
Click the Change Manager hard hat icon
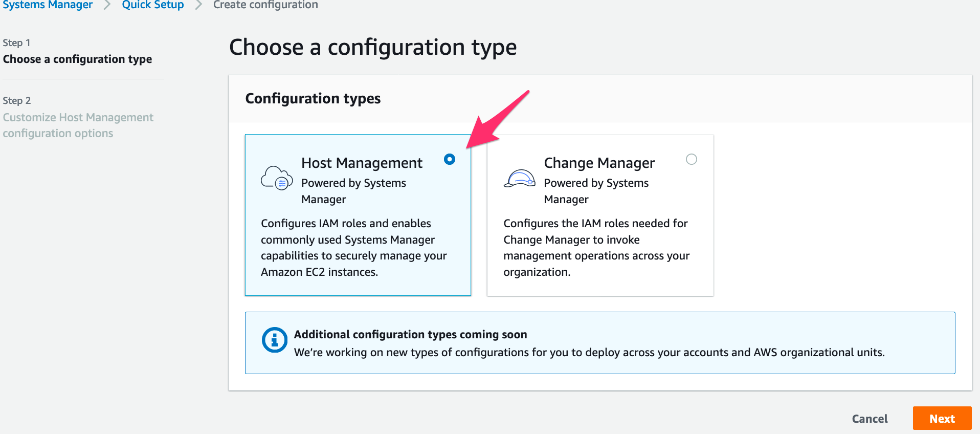coord(520,179)
